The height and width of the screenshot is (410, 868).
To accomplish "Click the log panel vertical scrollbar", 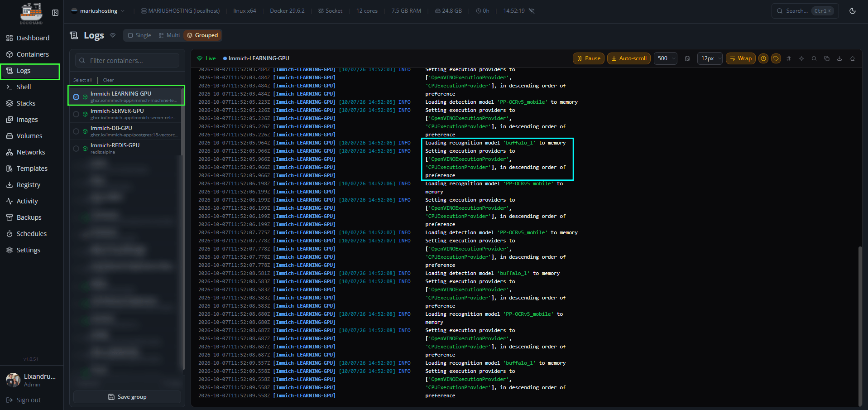I will pyautogui.click(x=860, y=326).
